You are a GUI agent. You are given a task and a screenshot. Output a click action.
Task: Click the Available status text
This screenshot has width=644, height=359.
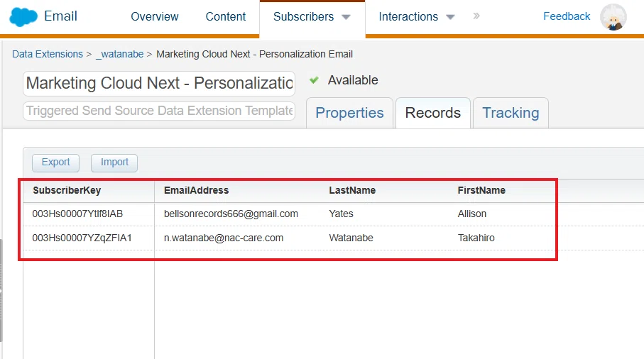pos(353,80)
